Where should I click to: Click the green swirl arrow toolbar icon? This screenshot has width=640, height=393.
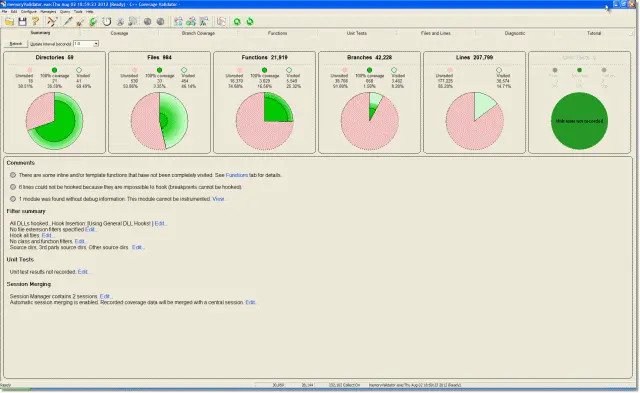(93, 22)
